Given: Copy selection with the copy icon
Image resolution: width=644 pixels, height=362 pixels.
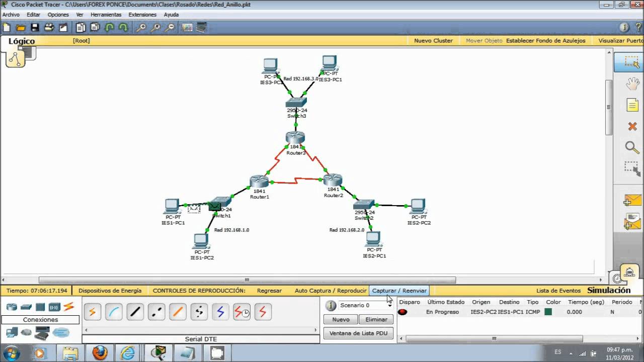Looking at the screenshot, I should coord(80,28).
